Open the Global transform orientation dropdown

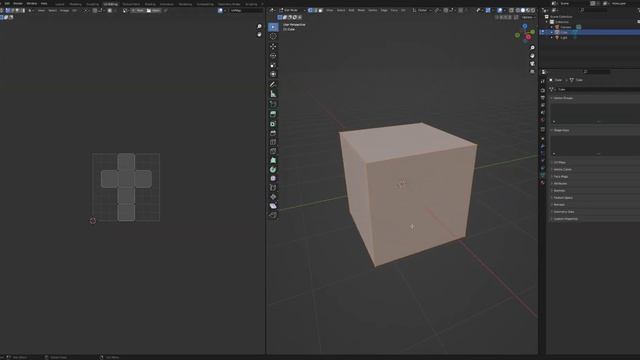422,10
